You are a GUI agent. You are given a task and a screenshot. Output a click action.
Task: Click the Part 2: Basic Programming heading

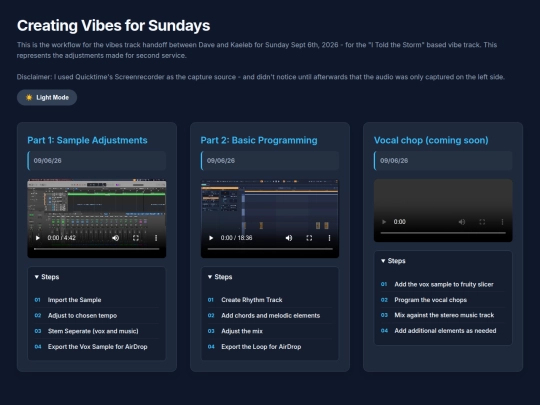(x=259, y=140)
